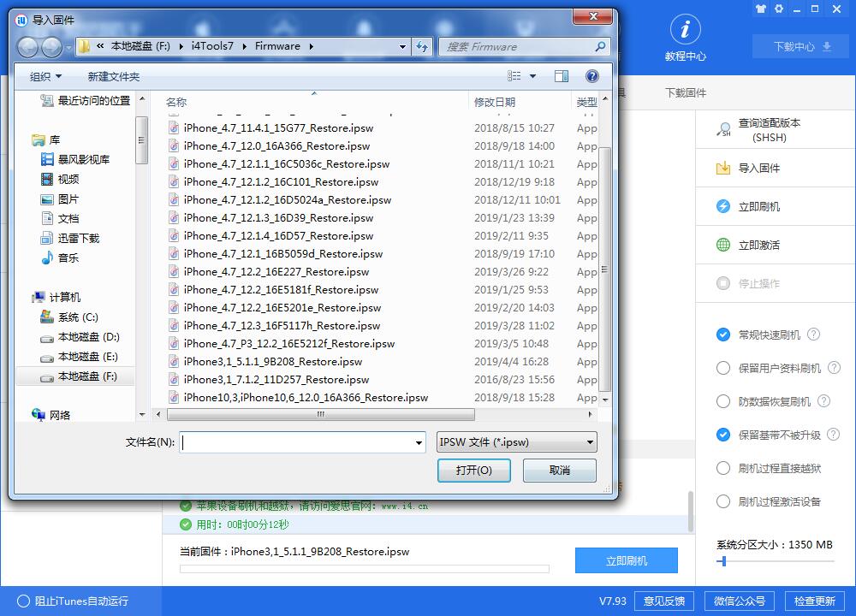
Task: Click the SHSH query magnifier icon
Action: point(723,130)
